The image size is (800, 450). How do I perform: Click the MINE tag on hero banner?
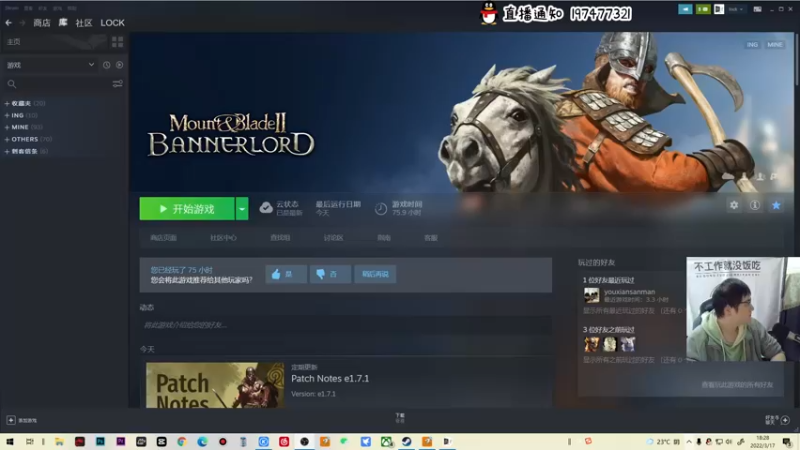point(774,45)
